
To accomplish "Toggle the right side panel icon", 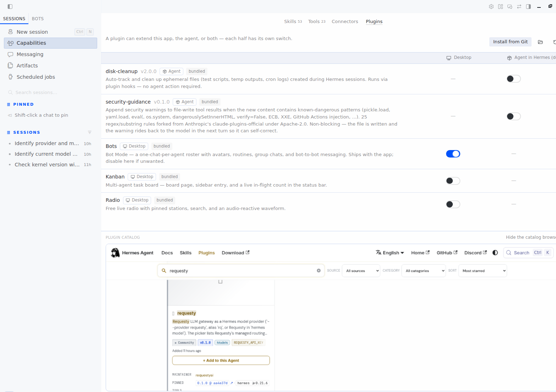I will [528, 6].
